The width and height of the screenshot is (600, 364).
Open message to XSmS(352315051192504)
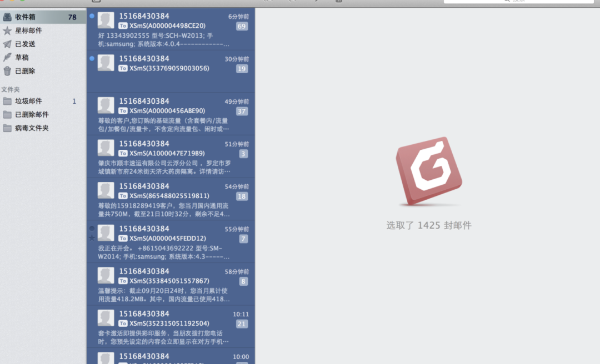click(x=171, y=326)
